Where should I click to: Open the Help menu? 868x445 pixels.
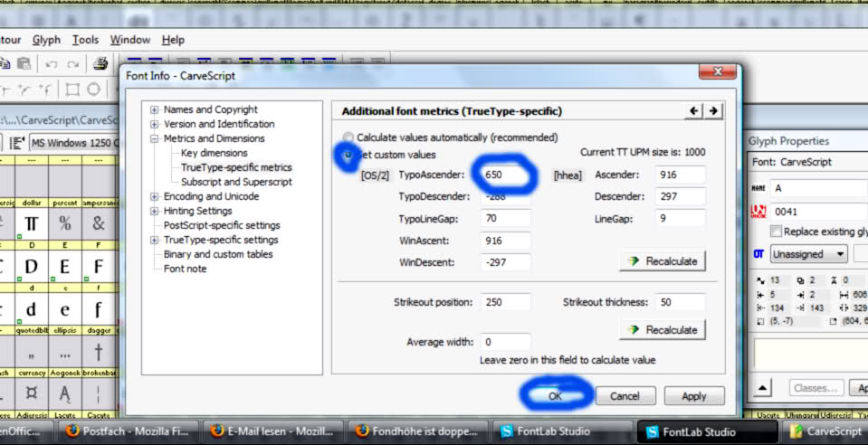173,40
